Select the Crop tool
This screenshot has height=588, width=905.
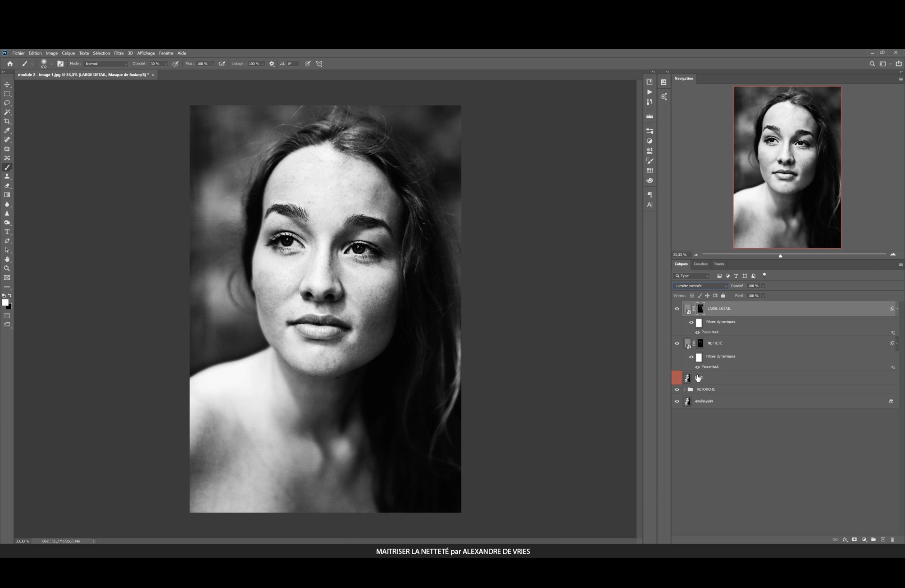7,121
